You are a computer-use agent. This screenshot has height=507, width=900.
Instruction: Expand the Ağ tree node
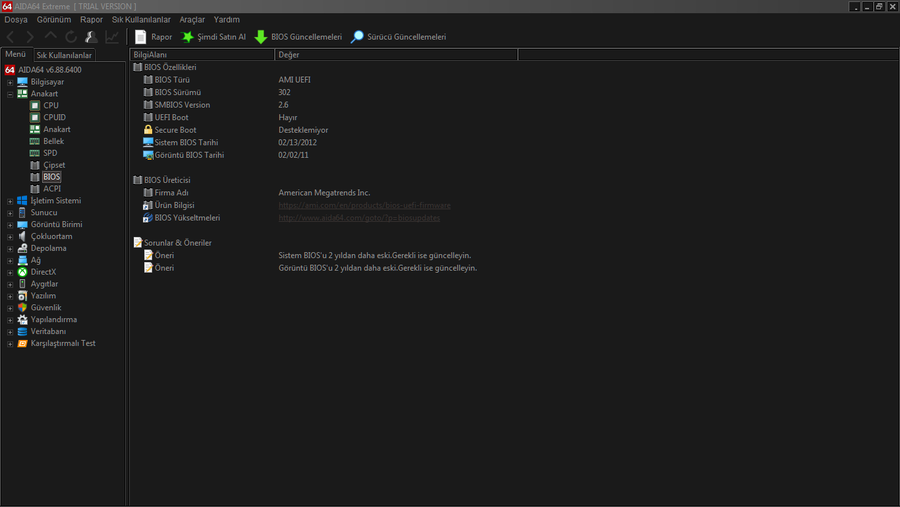[10, 260]
